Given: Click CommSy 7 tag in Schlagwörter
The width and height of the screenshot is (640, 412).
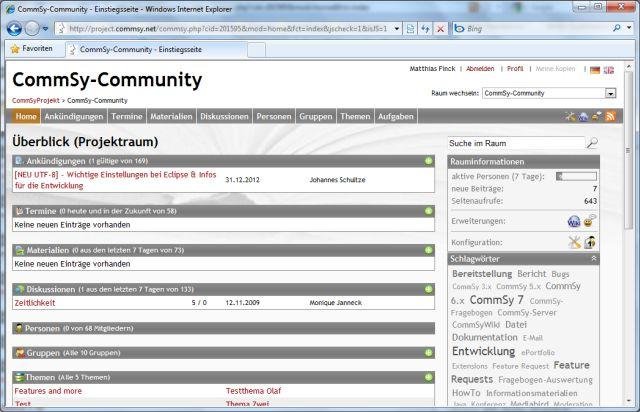Looking at the screenshot, I should click(496, 300).
